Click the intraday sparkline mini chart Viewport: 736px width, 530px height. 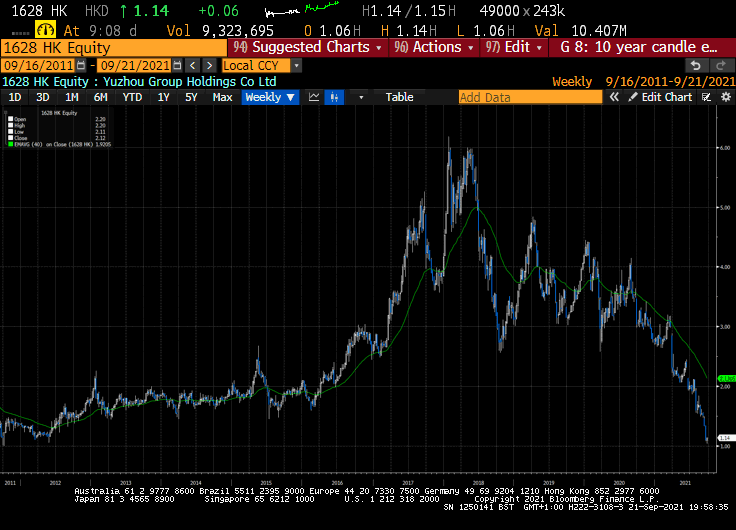302,9
